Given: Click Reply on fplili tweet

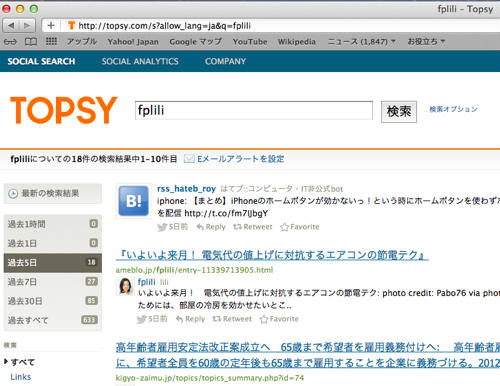Looking at the screenshot, I should (x=190, y=319).
